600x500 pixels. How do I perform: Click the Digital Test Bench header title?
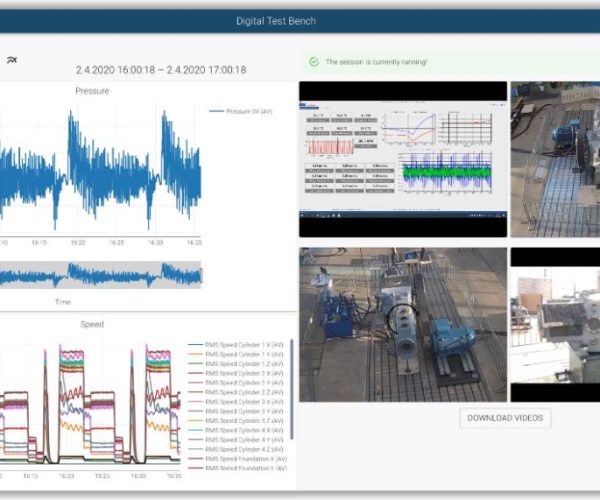tap(276, 21)
